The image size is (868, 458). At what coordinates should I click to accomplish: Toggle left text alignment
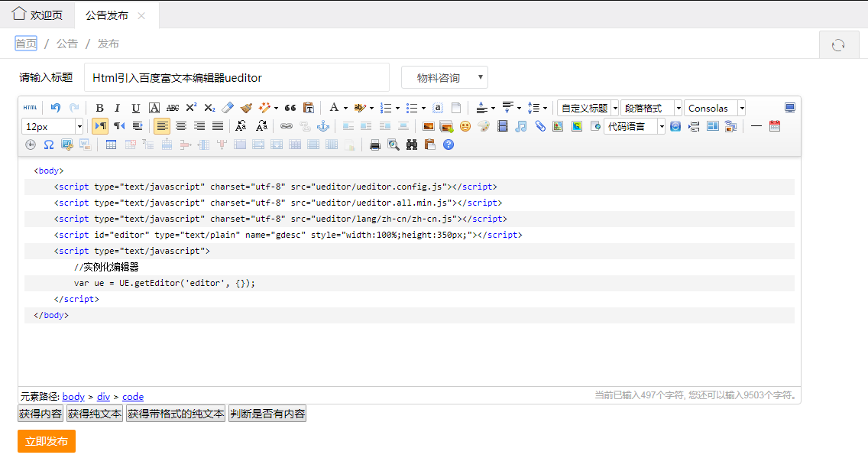point(162,126)
